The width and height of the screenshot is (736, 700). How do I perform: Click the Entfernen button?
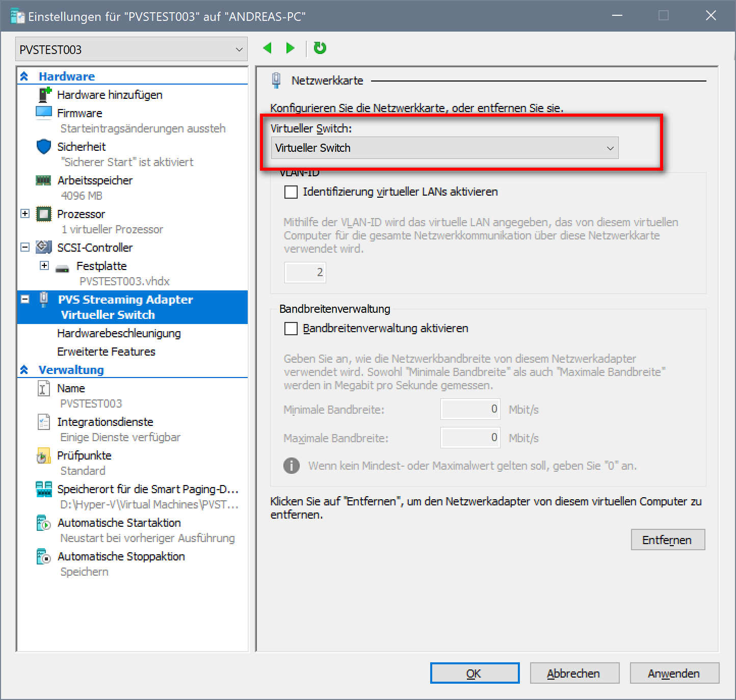point(667,540)
